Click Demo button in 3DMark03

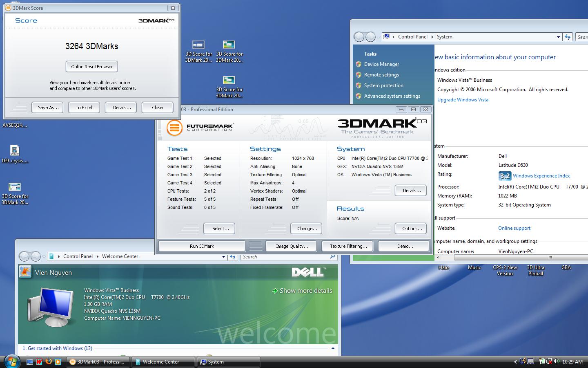click(405, 246)
